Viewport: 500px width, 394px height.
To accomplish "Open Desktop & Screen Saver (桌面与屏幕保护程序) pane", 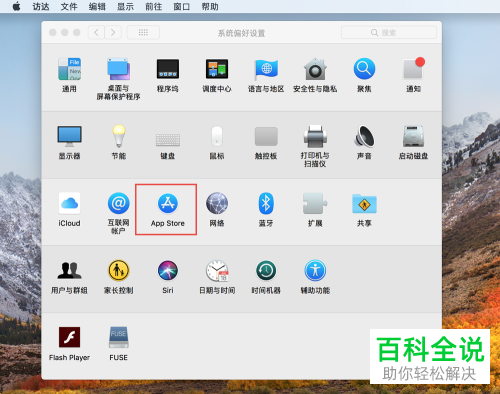I will pyautogui.click(x=118, y=78).
